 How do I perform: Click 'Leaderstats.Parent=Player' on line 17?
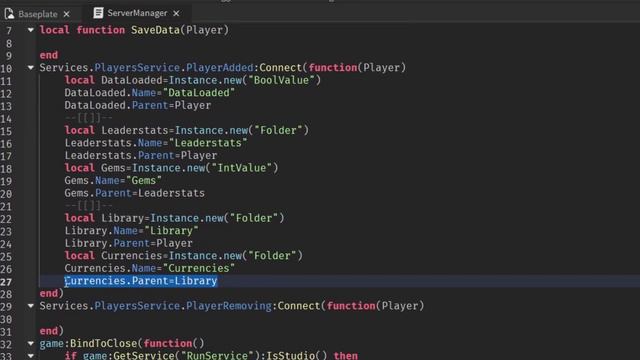[141, 156]
